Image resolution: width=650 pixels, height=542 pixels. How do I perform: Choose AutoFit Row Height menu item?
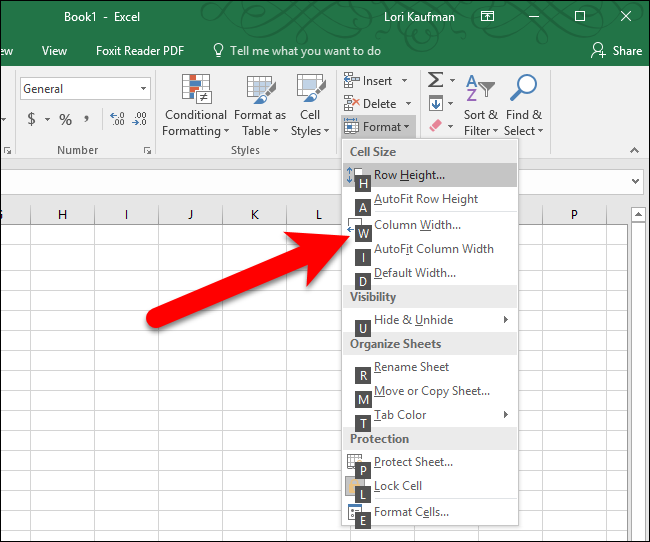point(426,199)
